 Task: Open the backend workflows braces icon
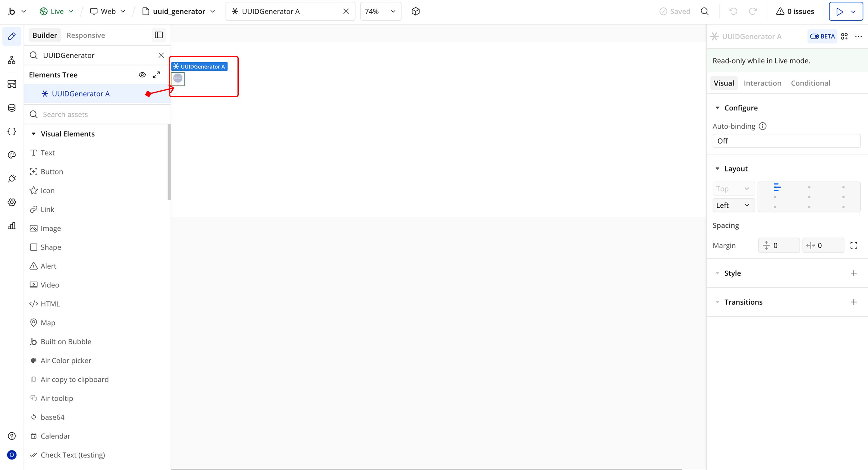click(x=12, y=131)
